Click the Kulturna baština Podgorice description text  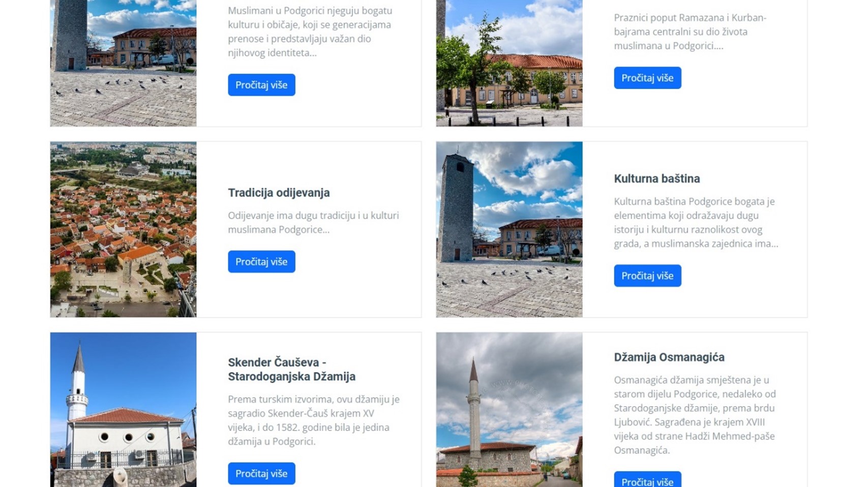click(x=696, y=222)
